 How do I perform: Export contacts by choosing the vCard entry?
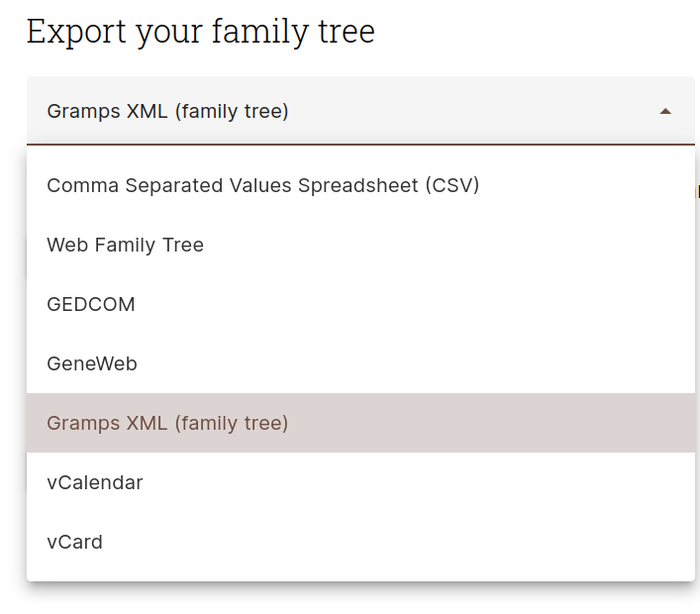point(360,542)
